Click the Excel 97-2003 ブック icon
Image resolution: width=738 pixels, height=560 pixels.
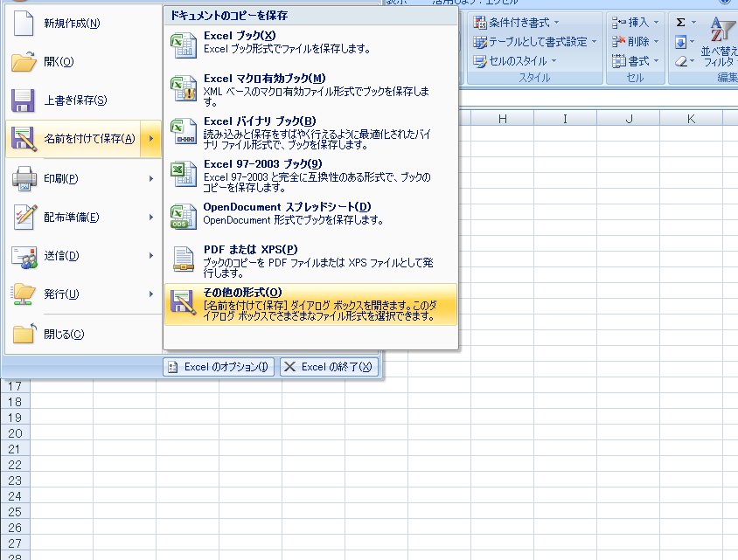184,174
